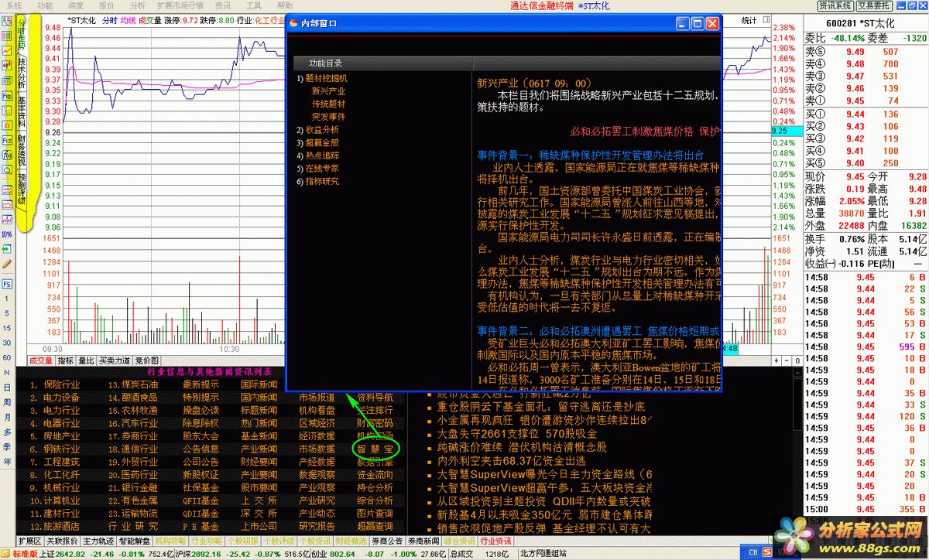Open headline 纯碱涨价难续 潜伏机构沽清概念股

522,447
